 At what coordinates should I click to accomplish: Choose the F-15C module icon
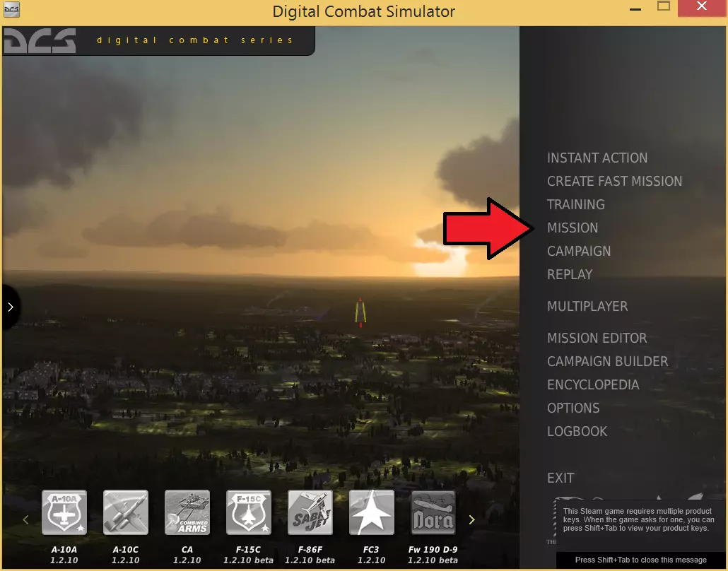point(248,512)
